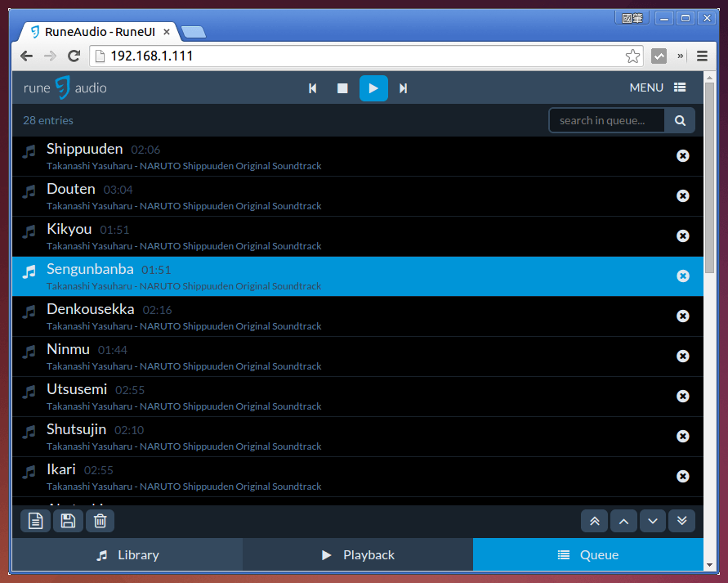This screenshot has width=728, height=583.
Task: Save the queue with floppy icon
Action: click(68, 521)
